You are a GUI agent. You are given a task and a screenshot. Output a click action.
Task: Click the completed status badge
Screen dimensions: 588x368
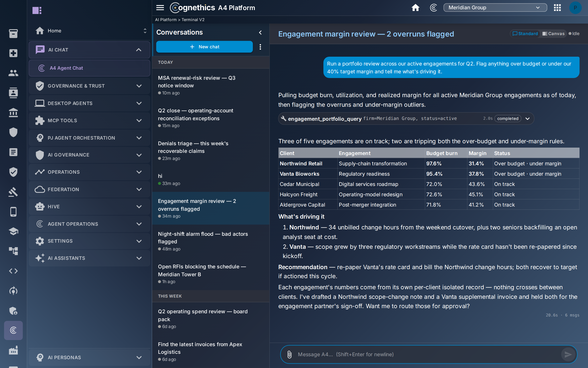click(508, 119)
